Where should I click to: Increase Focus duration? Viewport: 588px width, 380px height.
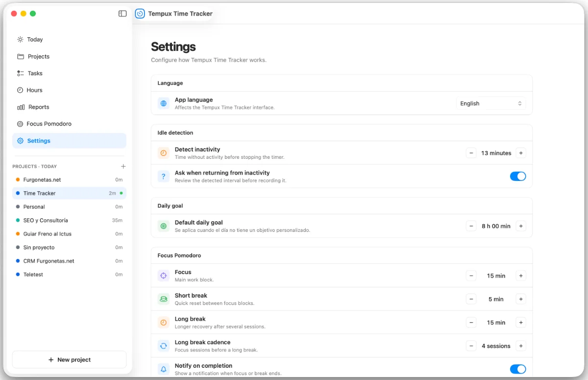click(521, 276)
